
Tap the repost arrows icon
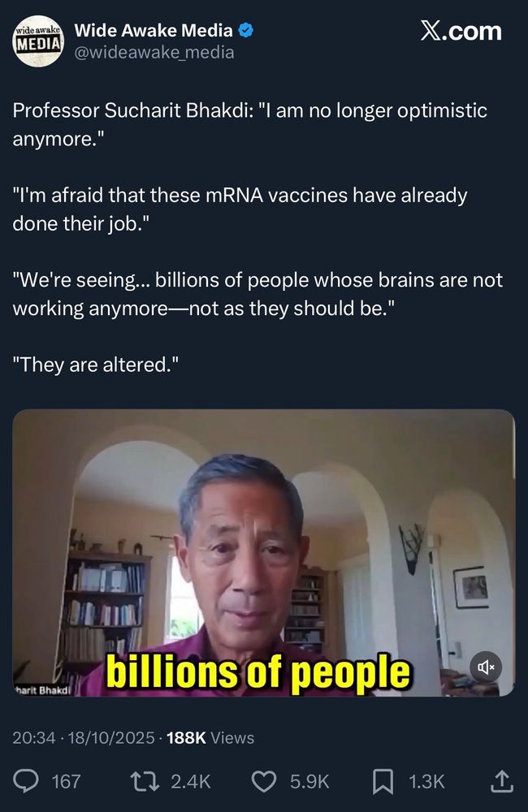(145, 781)
